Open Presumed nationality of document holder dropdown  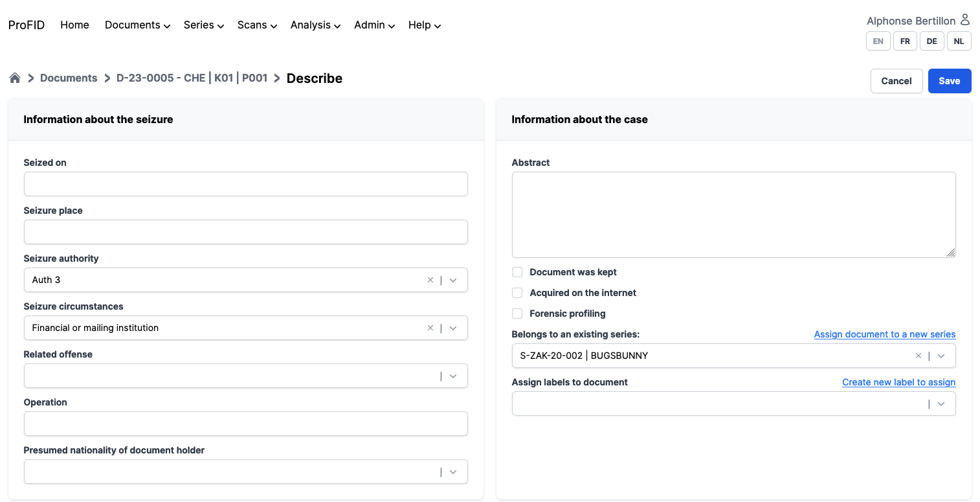[x=453, y=472]
